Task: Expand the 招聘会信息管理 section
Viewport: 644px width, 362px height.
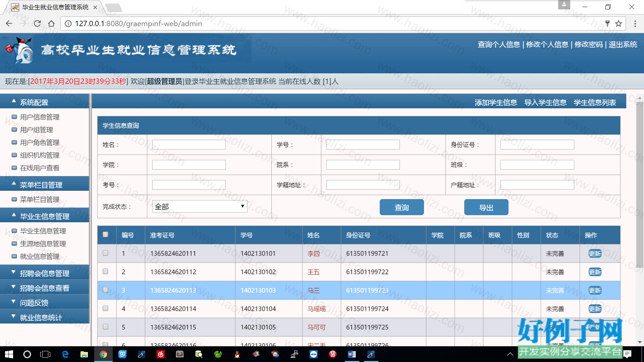Action: coord(45,273)
